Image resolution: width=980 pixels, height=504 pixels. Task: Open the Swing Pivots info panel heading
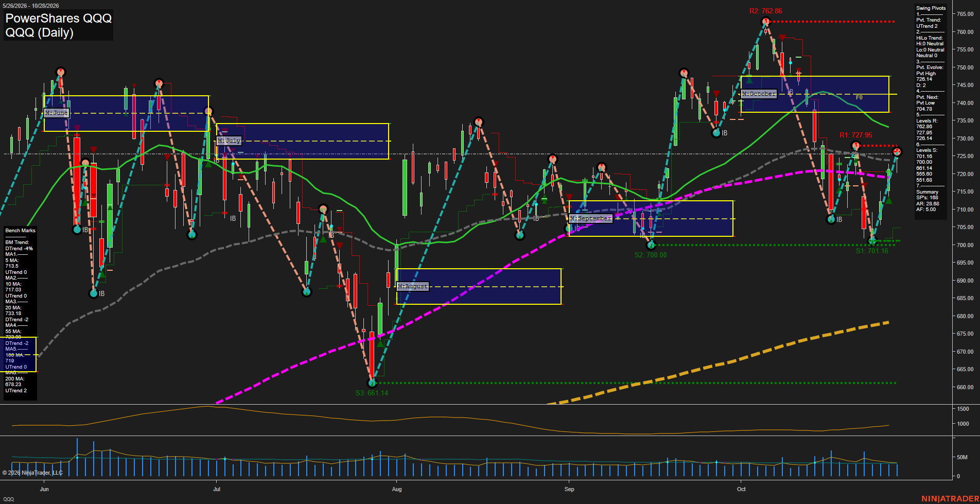click(x=931, y=8)
